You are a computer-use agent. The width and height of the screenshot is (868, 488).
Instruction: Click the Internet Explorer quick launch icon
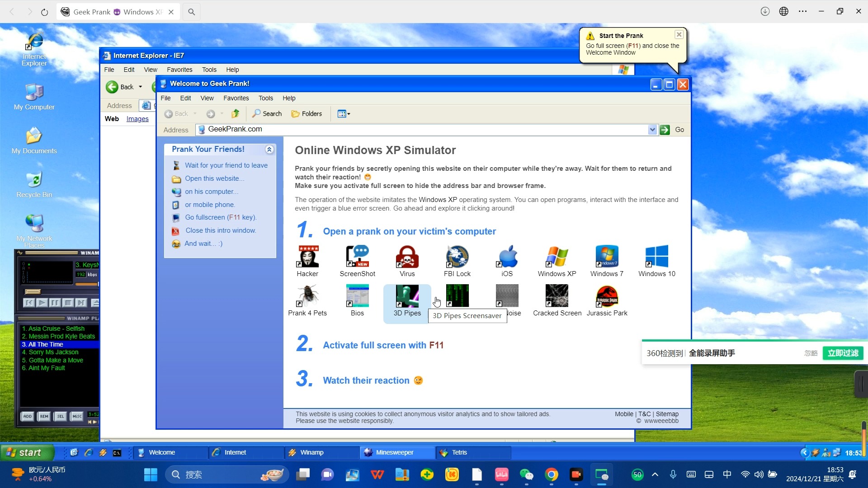[89, 453]
